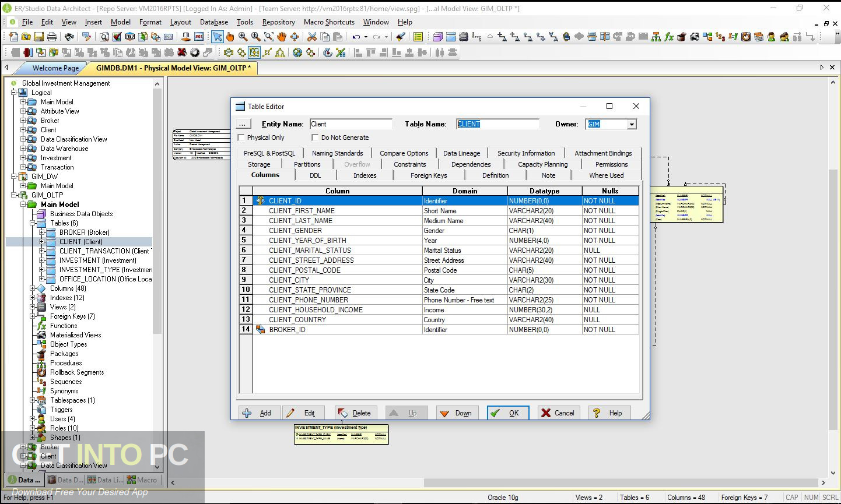This screenshot has height=504, width=841.
Task: Select the purple cube Entity tool
Action: click(x=438, y=37)
